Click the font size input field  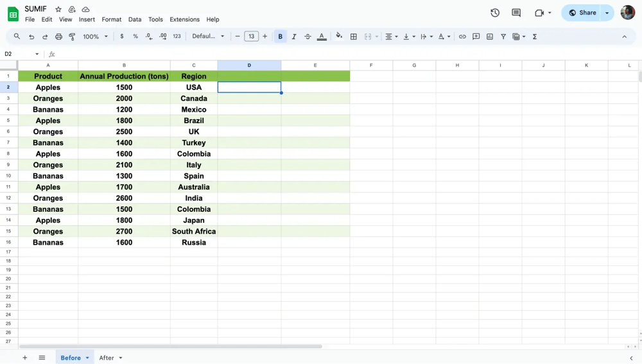coord(251,37)
